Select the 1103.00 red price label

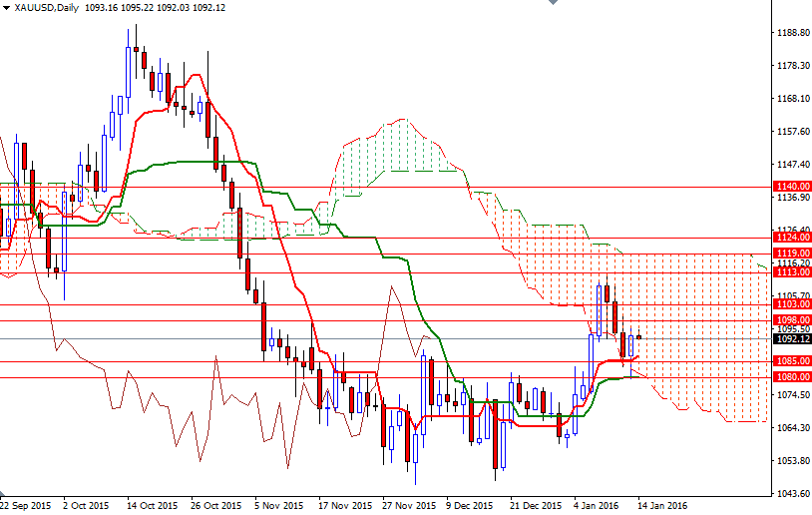point(792,303)
